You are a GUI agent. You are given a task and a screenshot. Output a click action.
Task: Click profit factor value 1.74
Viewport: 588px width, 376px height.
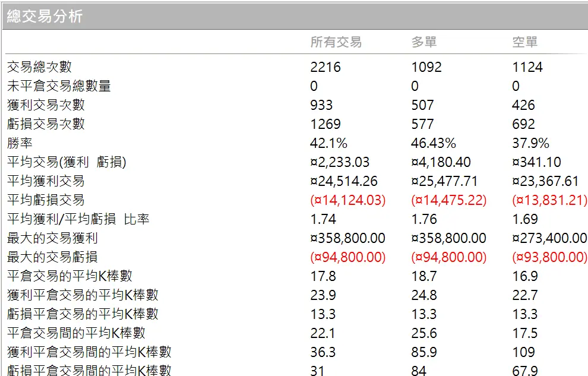pos(321,219)
